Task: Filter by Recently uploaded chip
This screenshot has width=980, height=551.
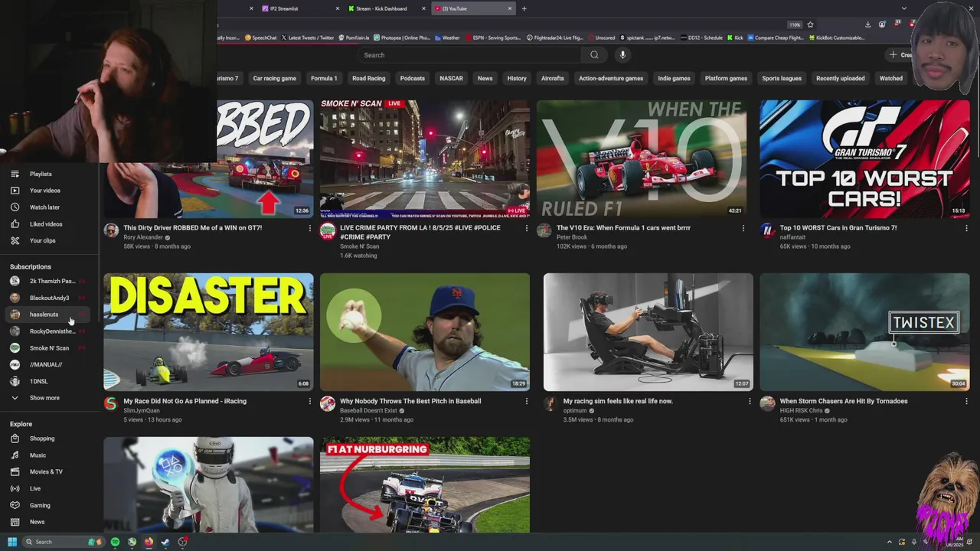Action: pos(840,78)
